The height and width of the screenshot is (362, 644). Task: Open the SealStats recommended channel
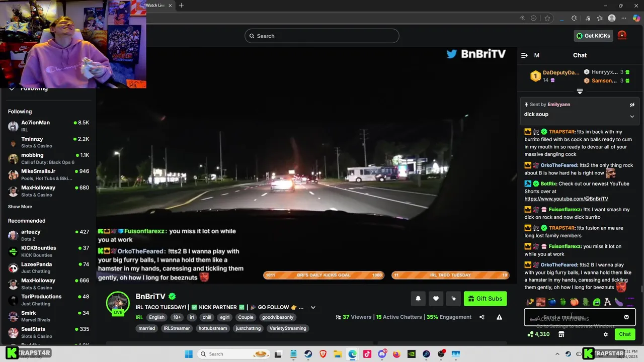point(48,332)
